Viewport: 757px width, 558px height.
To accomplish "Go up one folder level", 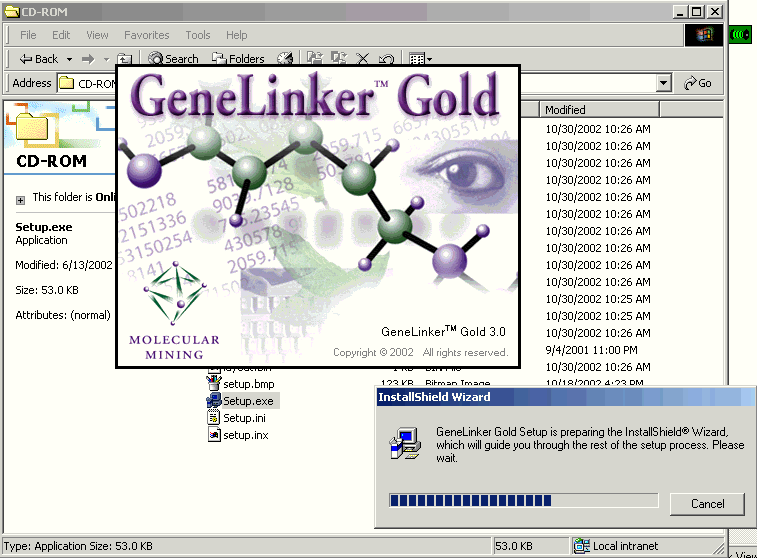I will pos(125,59).
